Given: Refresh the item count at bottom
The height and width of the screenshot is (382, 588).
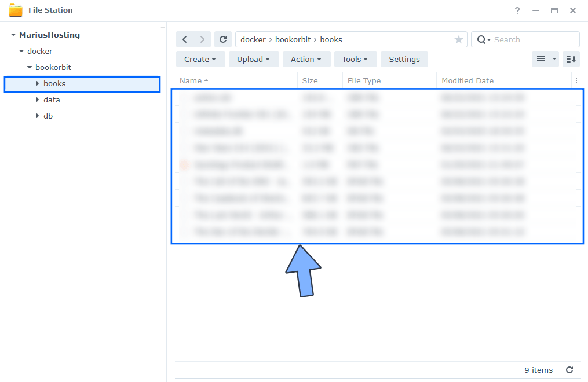Looking at the screenshot, I should [569, 370].
